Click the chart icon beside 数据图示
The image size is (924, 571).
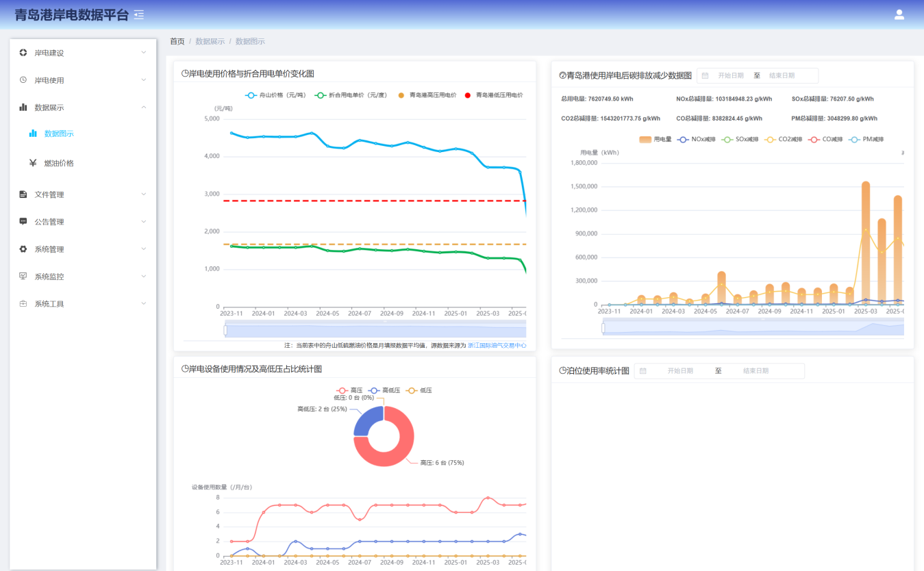pyautogui.click(x=33, y=134)
